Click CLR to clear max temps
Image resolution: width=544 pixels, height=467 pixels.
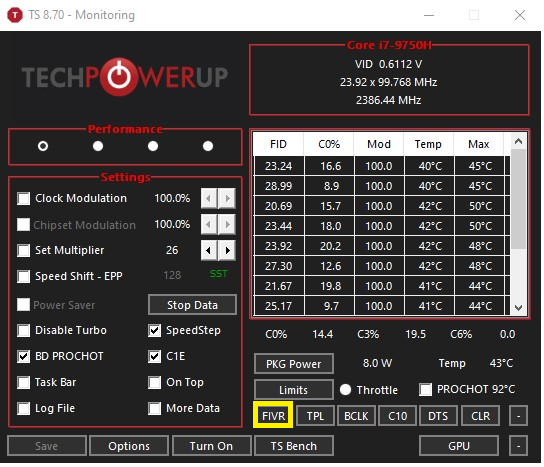click(480, 416)
